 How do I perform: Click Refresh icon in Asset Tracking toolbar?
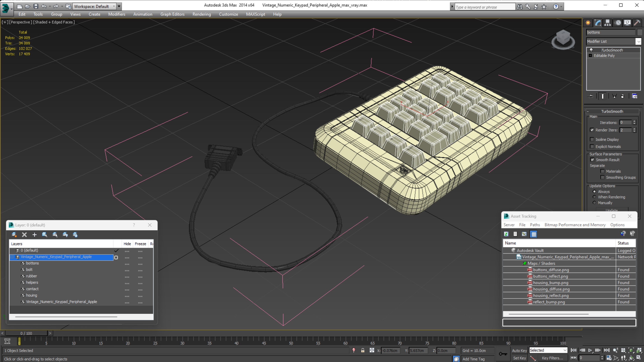[x=506, y=234]
